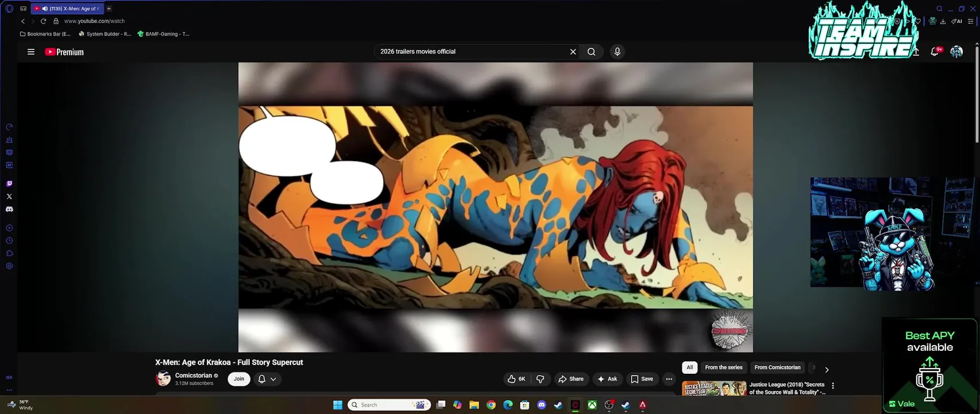Open the YouTube account avatar menu
The height and width of the screenshot is (414, 980).
click(956, 52)
